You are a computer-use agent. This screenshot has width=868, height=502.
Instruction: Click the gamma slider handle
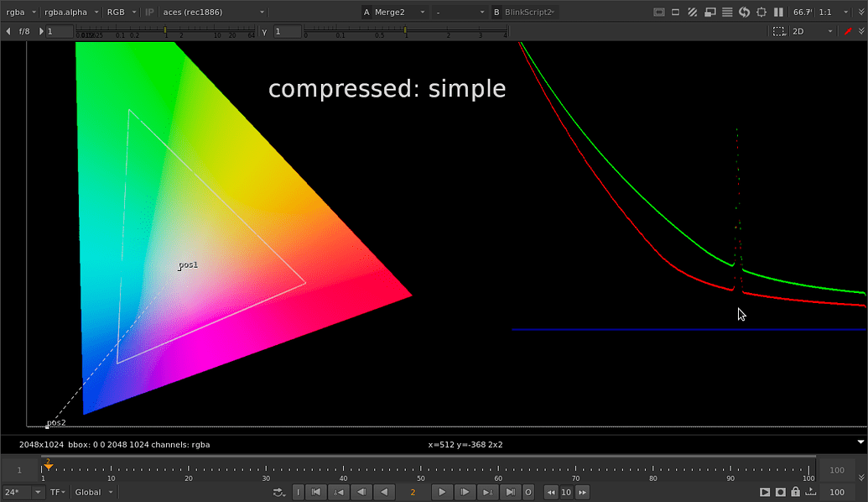tap(406, 31)
